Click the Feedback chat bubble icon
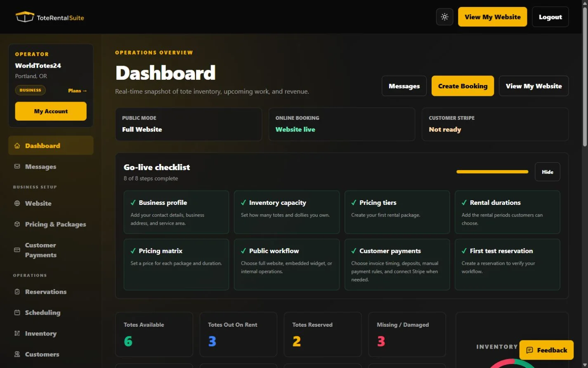Screen dimensions: 588x368 529,350
